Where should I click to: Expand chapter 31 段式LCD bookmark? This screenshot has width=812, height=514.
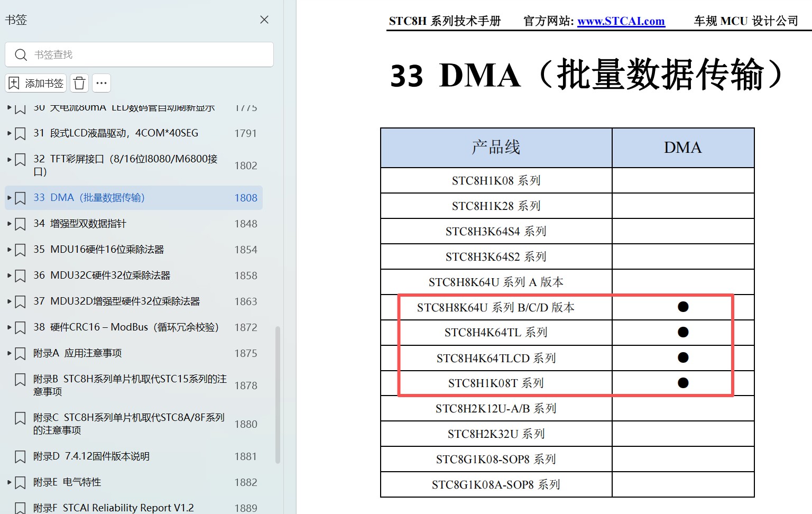point(9,133)
